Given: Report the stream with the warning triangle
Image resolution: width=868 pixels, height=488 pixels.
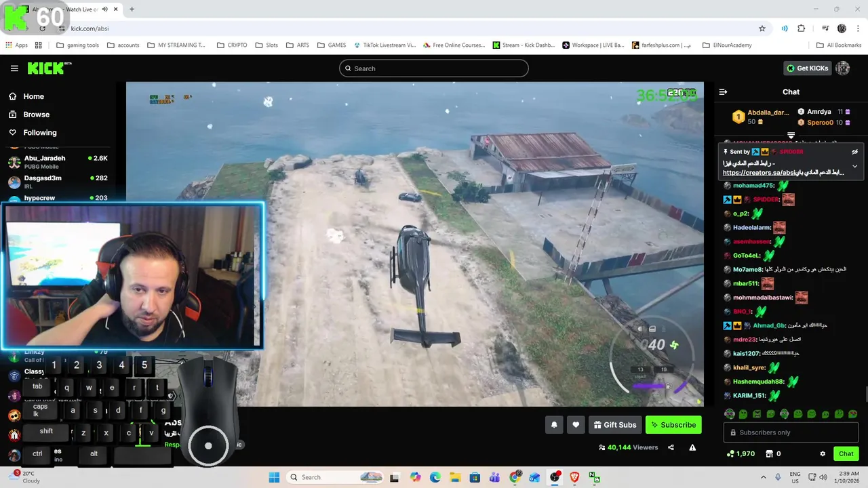Looking at the screenshot, I should [x=692, y=447].
